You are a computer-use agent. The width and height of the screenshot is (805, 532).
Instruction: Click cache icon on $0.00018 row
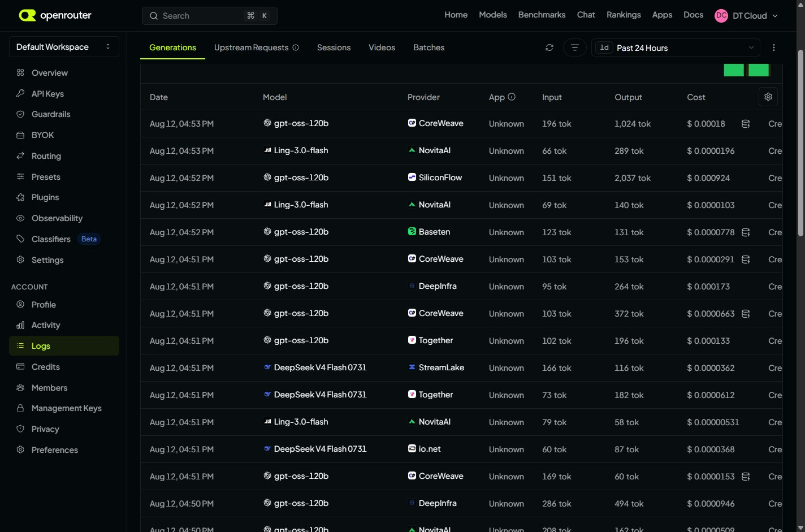746,124
